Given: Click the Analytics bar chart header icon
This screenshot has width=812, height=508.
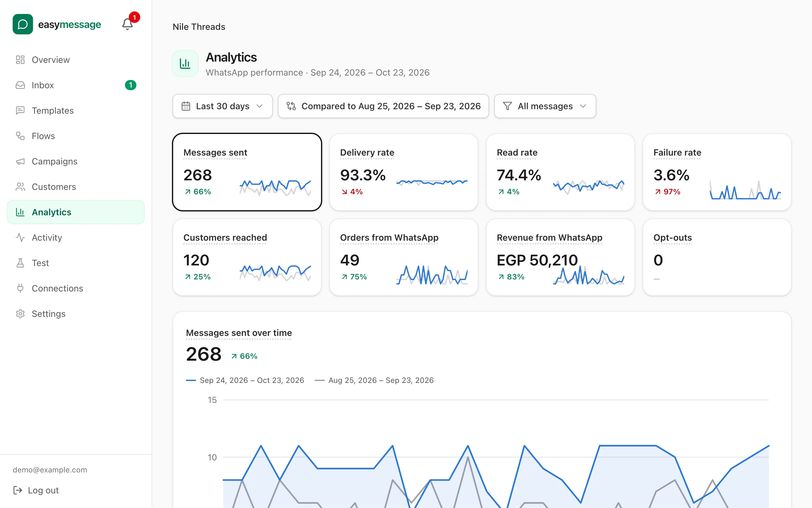Looking at the screenshot, I should pos(185,63).
